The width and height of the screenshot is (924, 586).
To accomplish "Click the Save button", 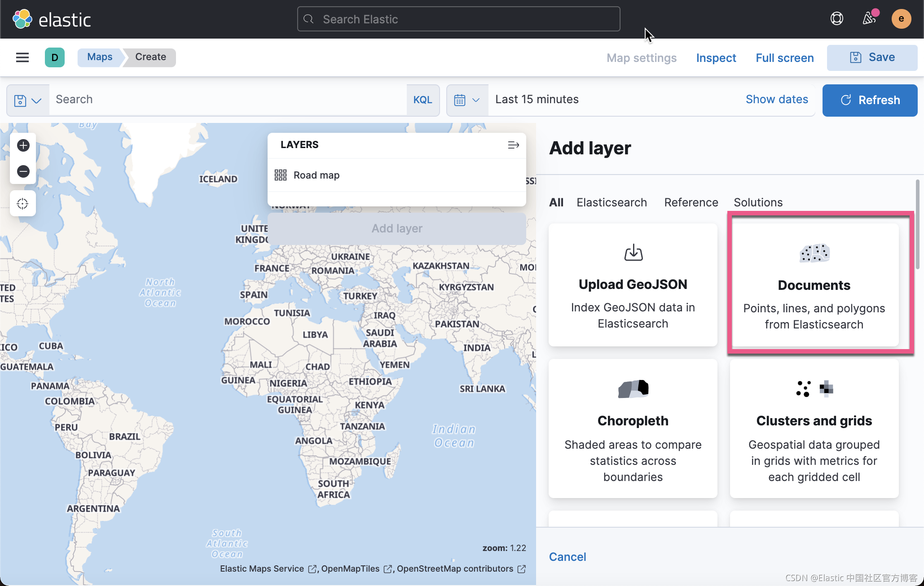I will point(872,57).
